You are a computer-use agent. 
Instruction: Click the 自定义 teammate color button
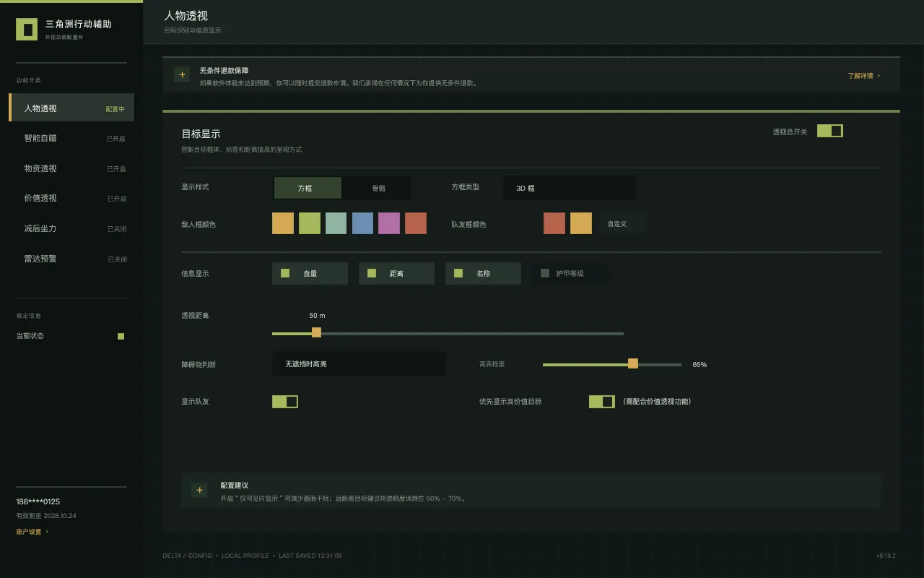(623, 224)
